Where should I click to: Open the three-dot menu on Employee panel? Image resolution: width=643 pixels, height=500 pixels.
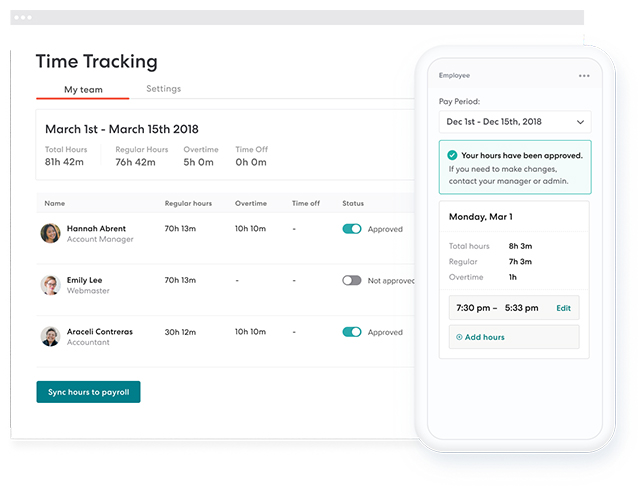click(584, 76)
